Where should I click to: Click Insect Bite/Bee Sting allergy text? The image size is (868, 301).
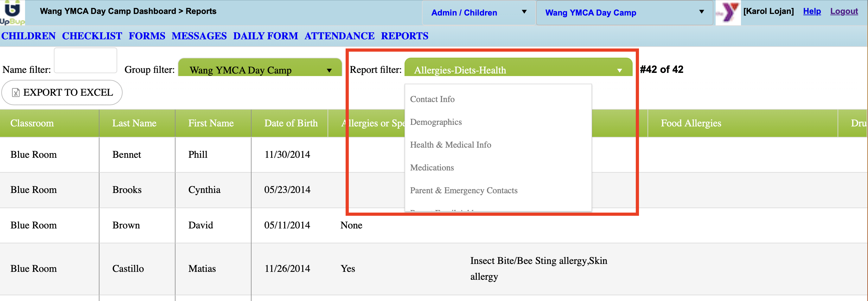[x=539, y=269]
